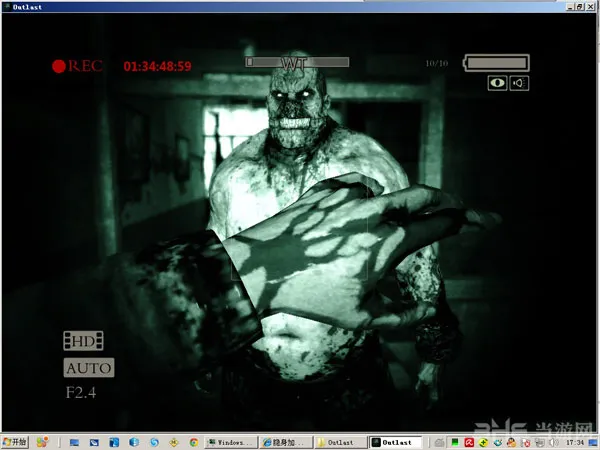Click the W-T zoom level bar
Image resolution: width=600 pixels, height=450 pixels.
pos(297,62)
